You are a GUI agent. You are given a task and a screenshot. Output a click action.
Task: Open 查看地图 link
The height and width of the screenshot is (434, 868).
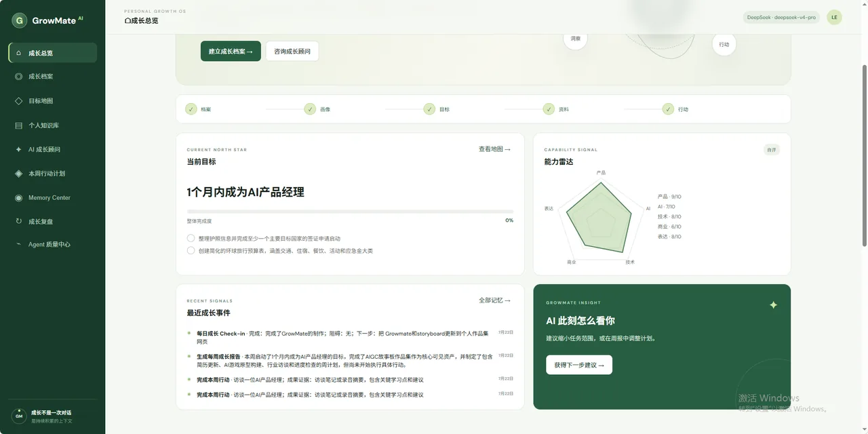tap(494, 149)
